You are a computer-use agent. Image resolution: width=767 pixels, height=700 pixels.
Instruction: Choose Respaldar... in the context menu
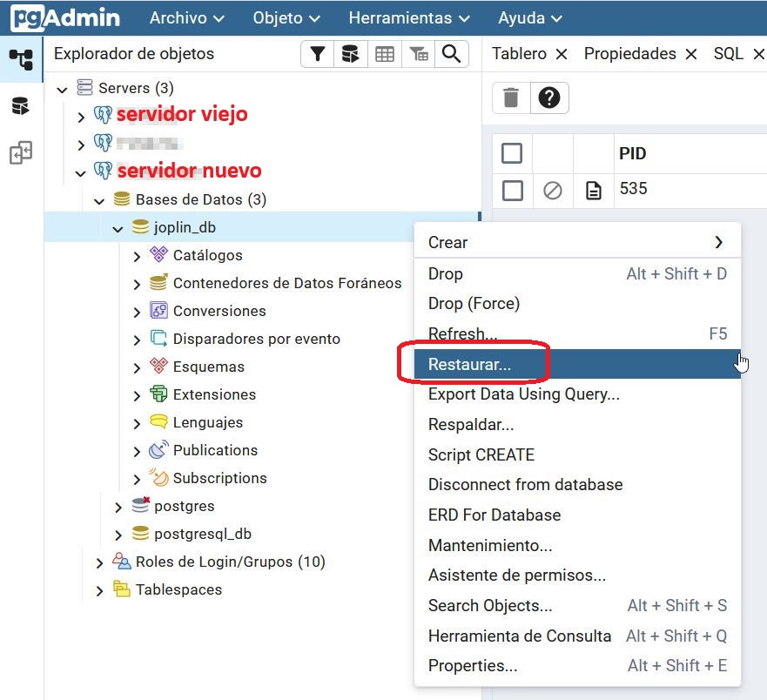tap(471, 425)
